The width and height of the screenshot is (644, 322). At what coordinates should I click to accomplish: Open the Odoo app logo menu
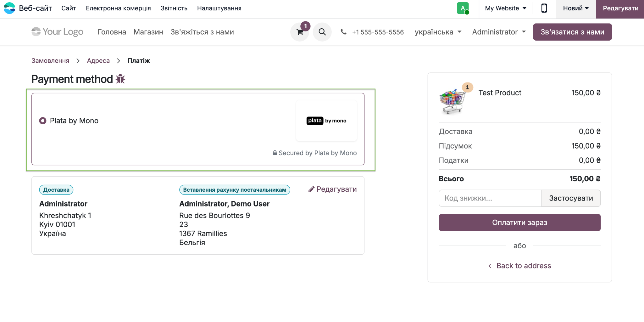coord(9,8)
